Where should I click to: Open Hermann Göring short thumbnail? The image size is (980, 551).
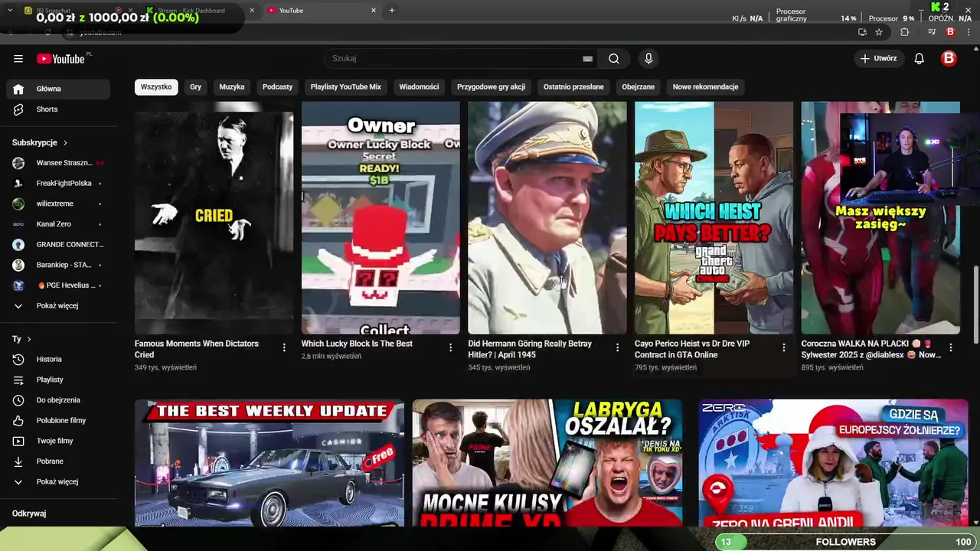[x=547, y=218]
